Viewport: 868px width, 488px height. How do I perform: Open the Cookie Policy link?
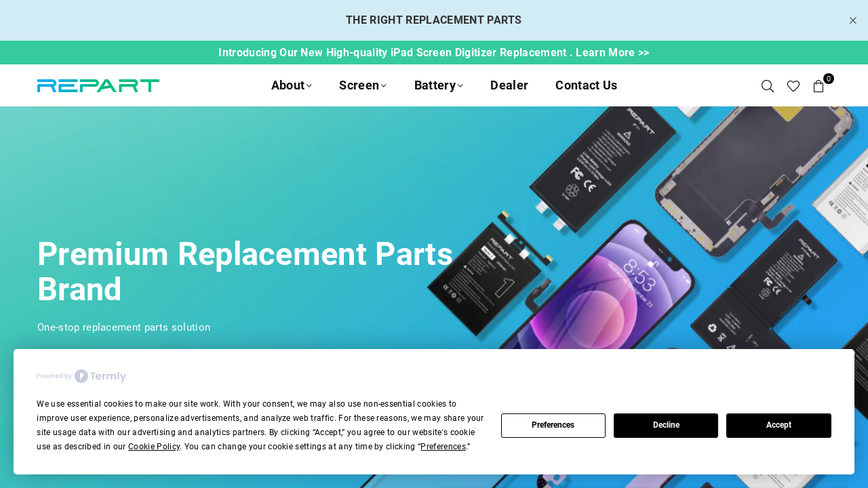pos(154,447)
